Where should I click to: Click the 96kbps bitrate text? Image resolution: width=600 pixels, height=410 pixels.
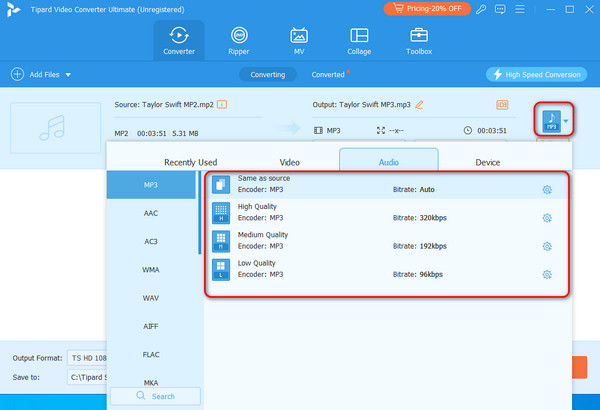coord(431,274)
